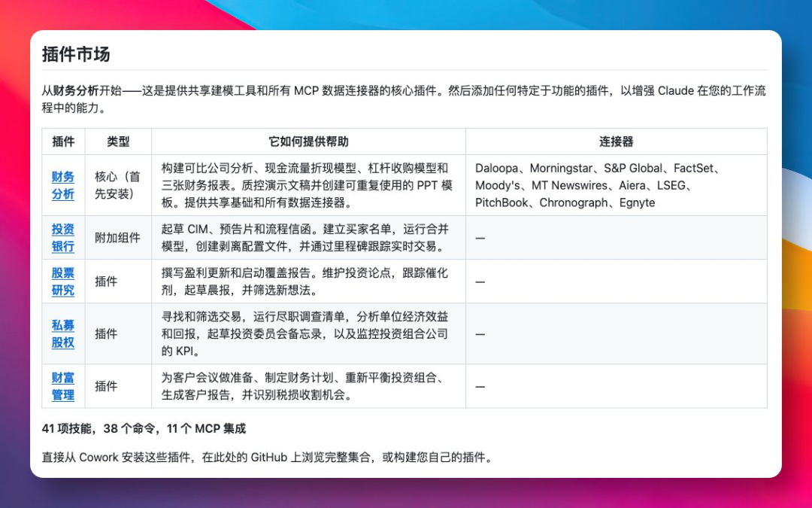
Task: Click the connector dash in the 投资银行 row
Action: (480, 238)
